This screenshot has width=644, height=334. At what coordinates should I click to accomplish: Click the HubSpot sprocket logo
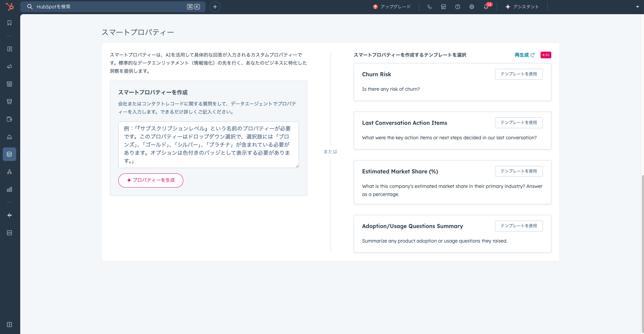[10, 6]
